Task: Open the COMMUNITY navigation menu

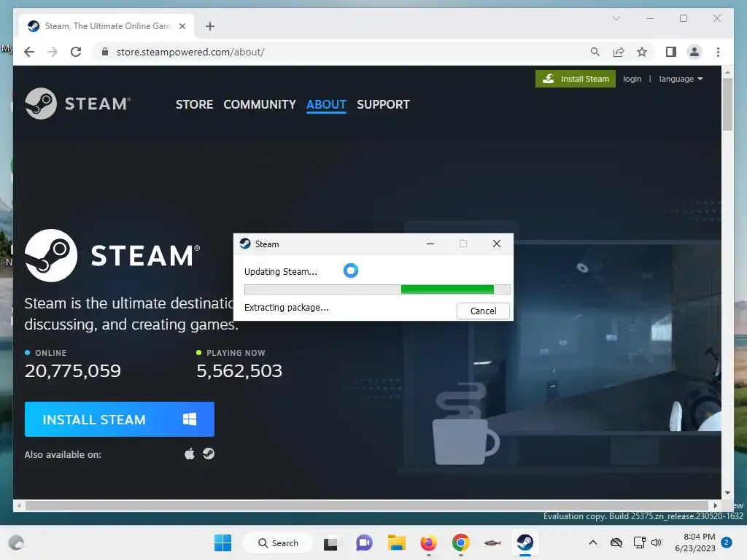Action: [x=260, y=104]
